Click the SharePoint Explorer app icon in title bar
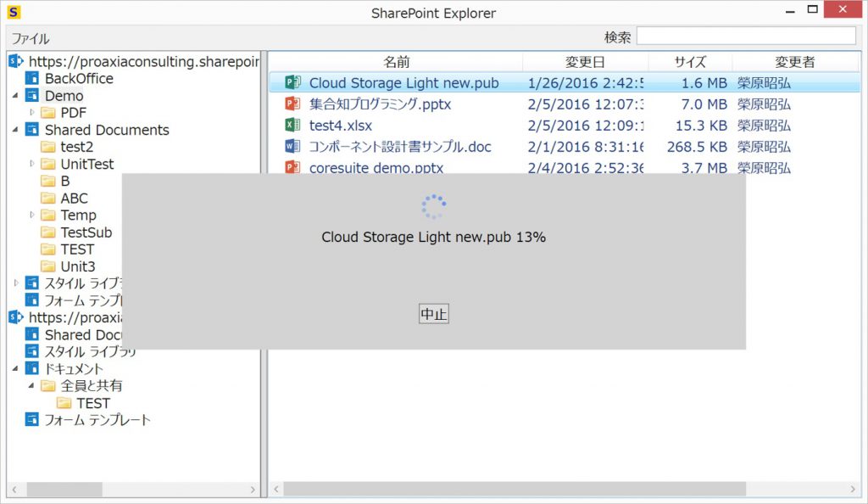 [x=14, y=12]
